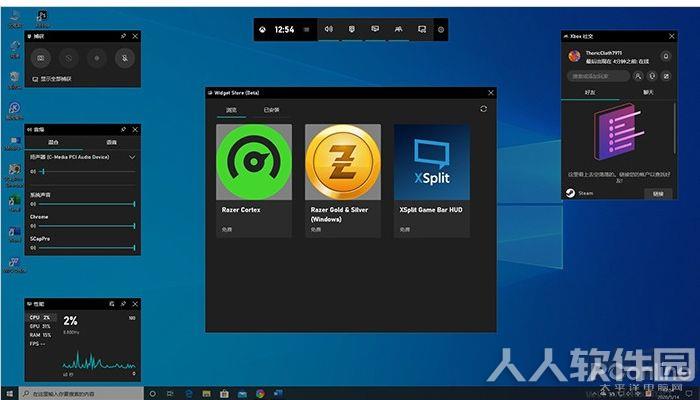The image size is (700, 400).
Task: Open File Explorer from taskbar
Action: pyautogui.click(x=207, y=393)
